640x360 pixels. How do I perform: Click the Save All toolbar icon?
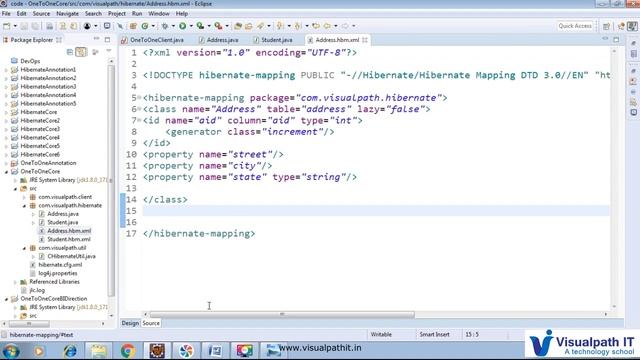coord(36,26)
